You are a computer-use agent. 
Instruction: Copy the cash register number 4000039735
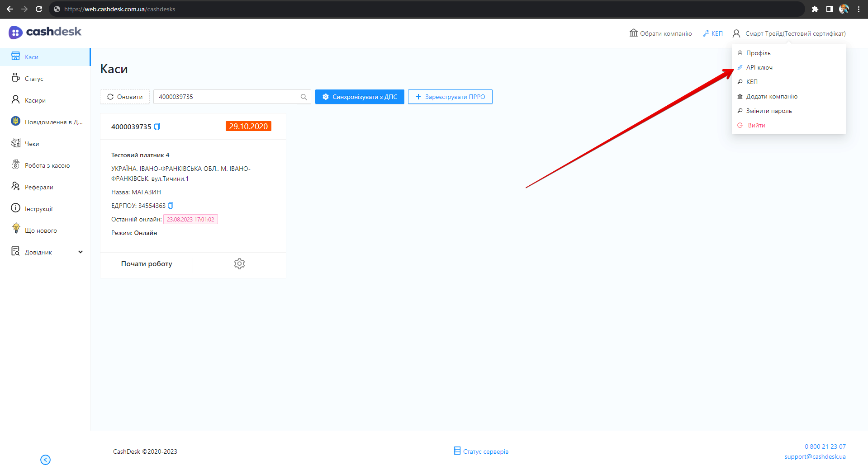(x=157, y=127)
